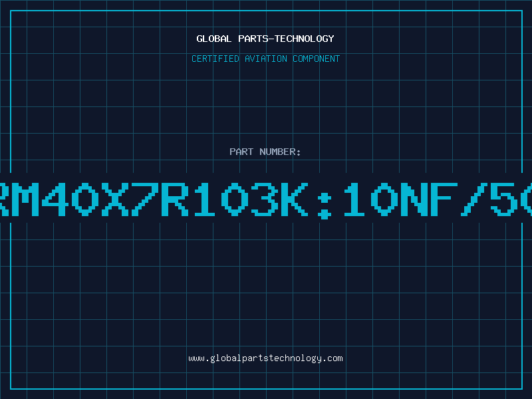This screenshot has height=399, width=532.
Task: Click the large letter M in part number
Action: (x=25, y=199)
